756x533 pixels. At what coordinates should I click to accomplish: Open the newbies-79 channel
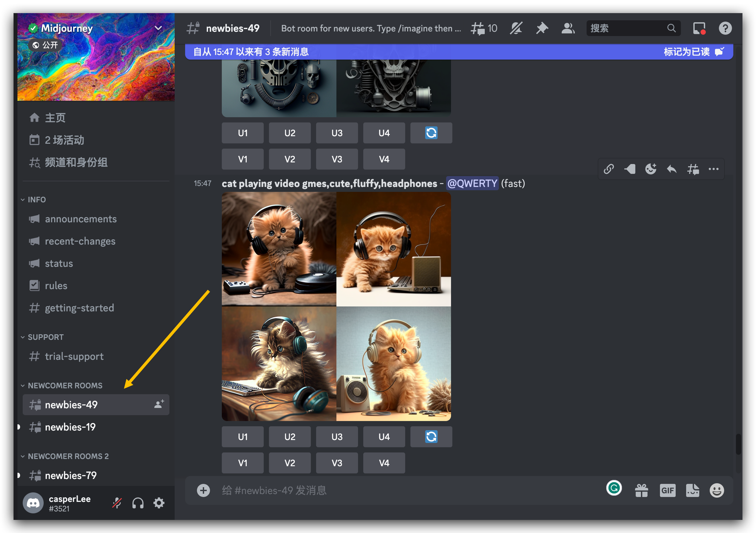point(96,475)
